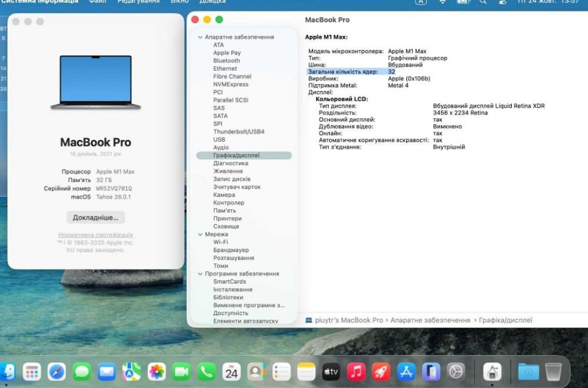Viewport: 588px width, 388px height.
Task: Open Maps from the Dock
Action: (131, 372)
